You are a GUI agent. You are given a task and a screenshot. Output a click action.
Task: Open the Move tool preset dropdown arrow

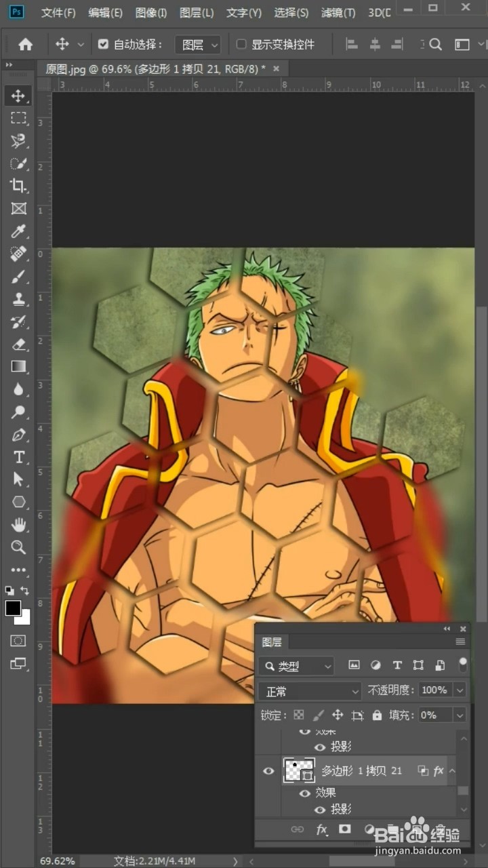(x=81, y=45)
